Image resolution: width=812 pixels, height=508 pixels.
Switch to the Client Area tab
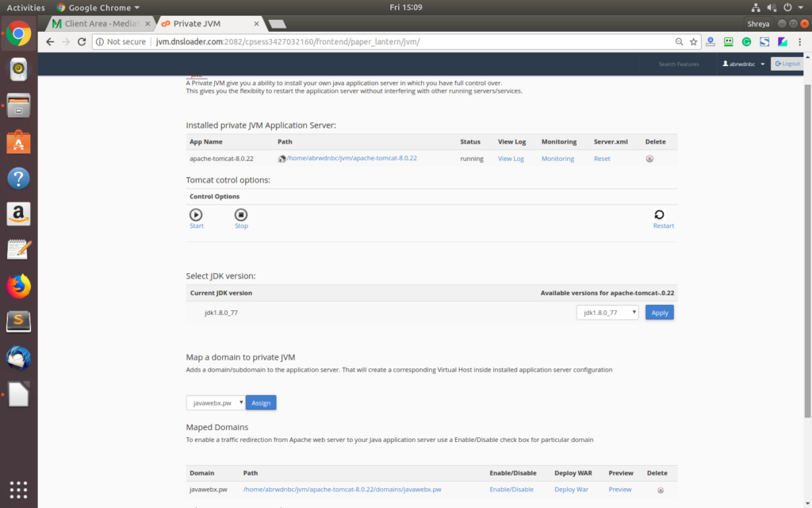tap(98, 24)
